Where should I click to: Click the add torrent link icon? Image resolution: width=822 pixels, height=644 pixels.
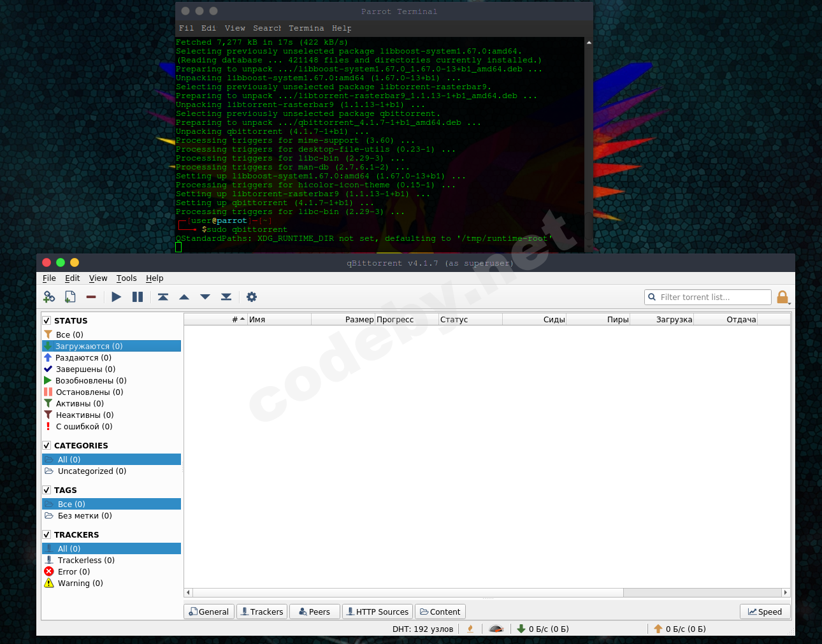(x=49, y=297)
